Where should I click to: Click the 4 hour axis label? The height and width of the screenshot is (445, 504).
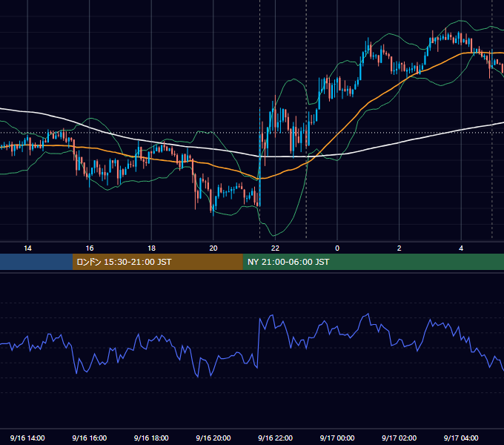coord(461,248)
